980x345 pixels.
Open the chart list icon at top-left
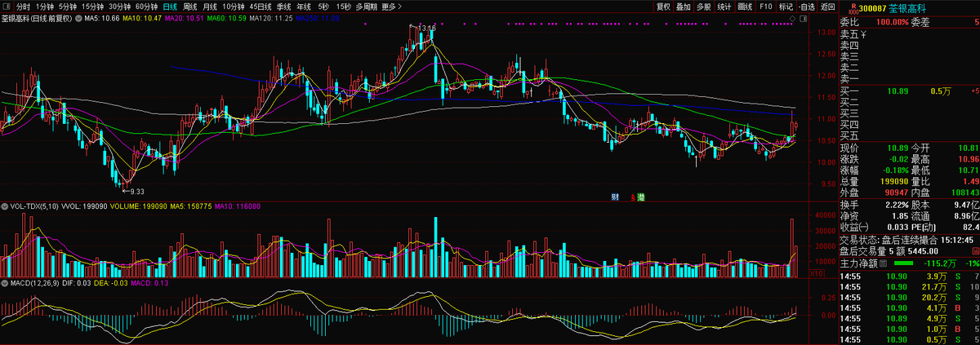(7, 7)
